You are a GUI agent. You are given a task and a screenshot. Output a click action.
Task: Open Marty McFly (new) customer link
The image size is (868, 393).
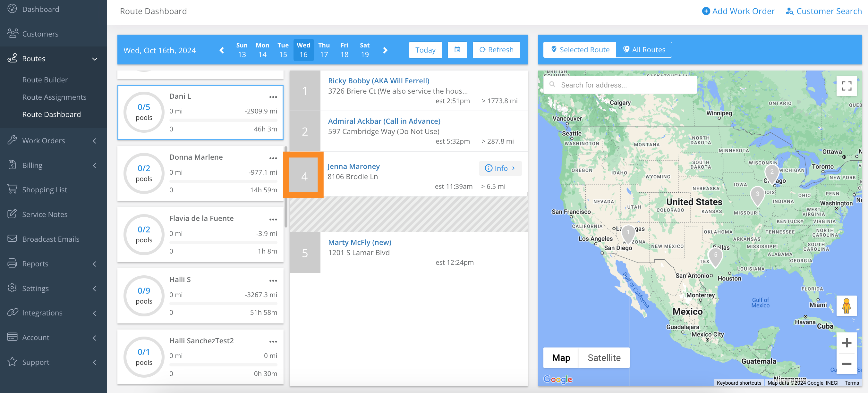click(x=360, y=242)
